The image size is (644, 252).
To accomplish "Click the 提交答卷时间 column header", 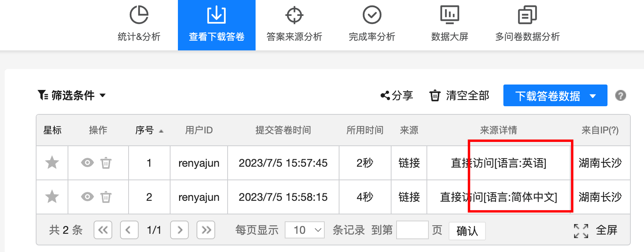I will pos(283,130).
